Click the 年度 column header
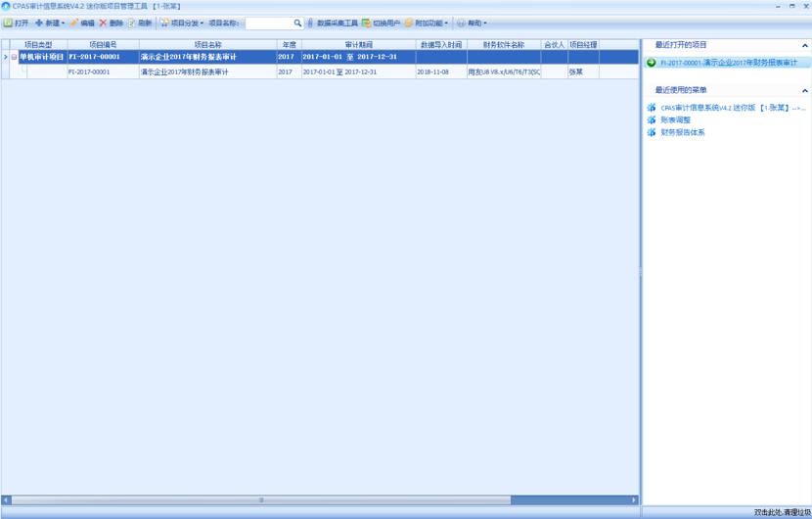 click(289, 45)
